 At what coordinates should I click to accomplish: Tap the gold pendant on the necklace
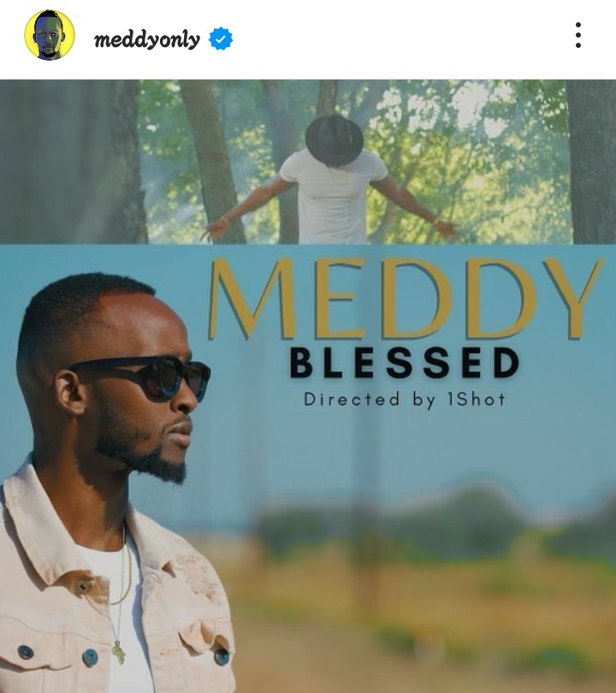pos(119,653)
